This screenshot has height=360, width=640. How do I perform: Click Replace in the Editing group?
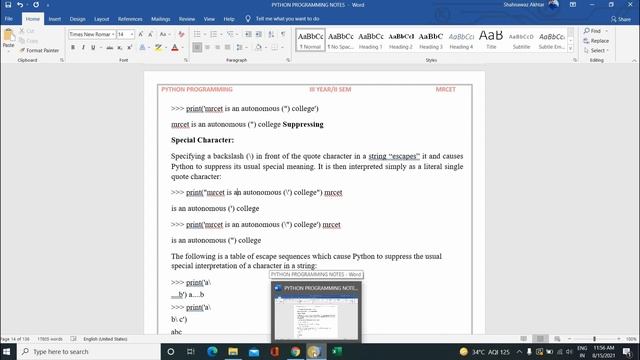pyautogui.click(x=596, y=41)
